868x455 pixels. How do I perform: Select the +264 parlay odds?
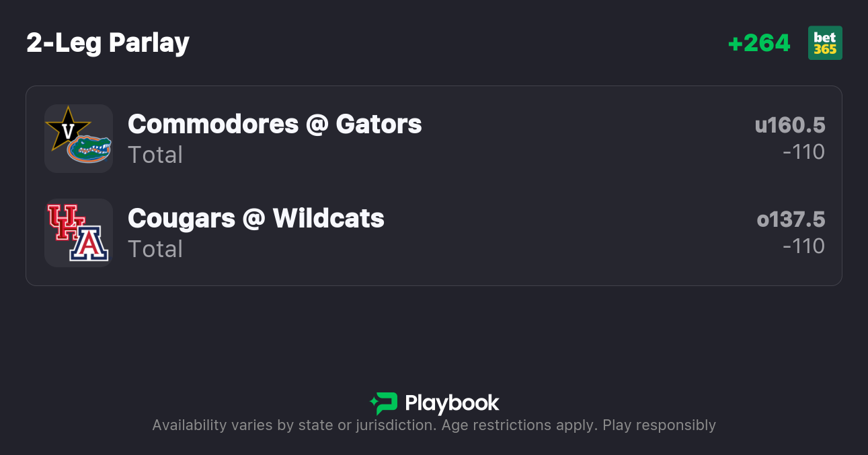click(759, 43)
